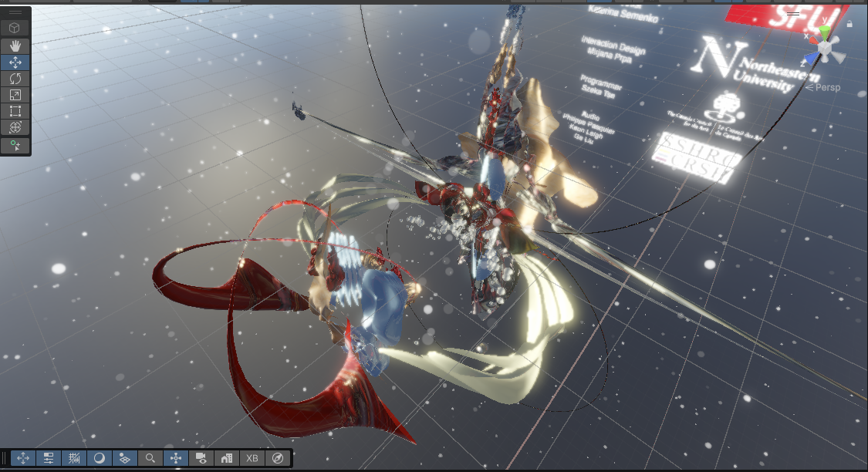
Task: Select the Scale tool
Action: point(15,95)
